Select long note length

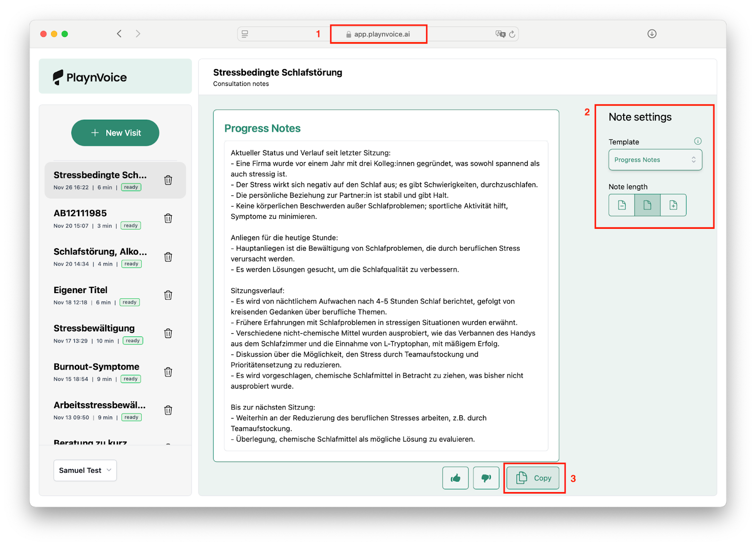click(673, 205)
